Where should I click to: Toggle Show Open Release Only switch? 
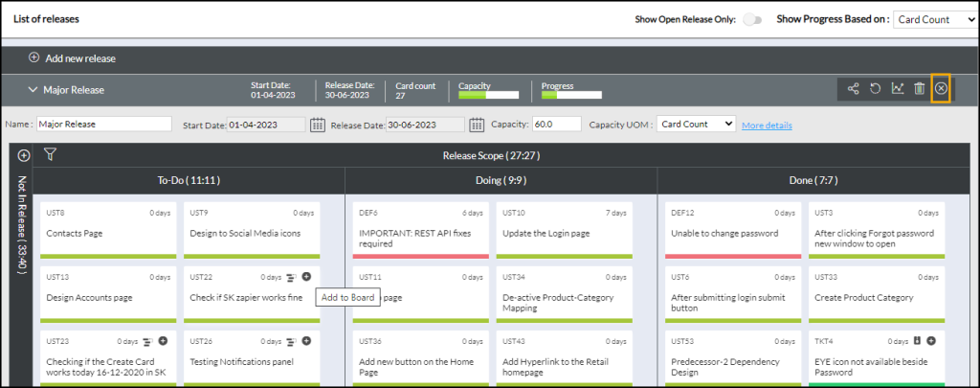click(x=753, y=19)
